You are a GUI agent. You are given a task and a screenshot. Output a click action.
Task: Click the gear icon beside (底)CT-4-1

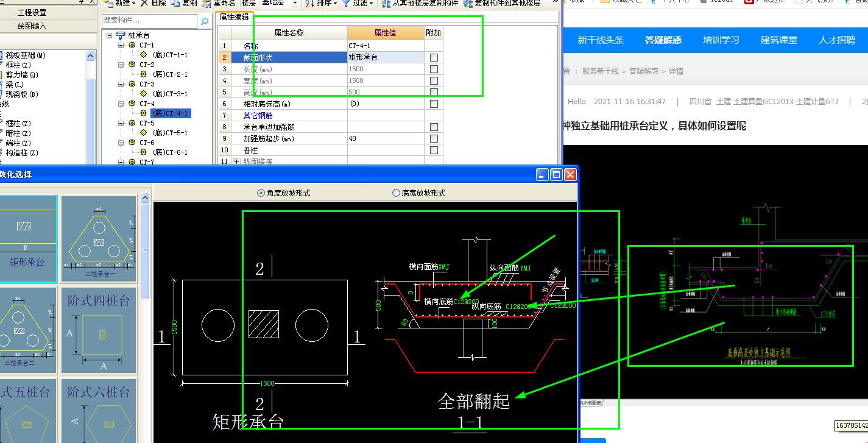144,113
